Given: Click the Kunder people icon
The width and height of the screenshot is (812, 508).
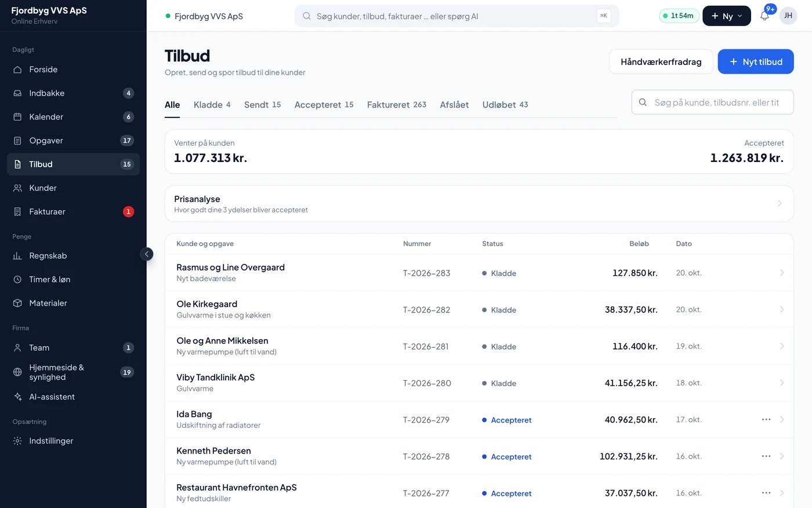Looking at the screenshot, I should pyautogui.click(x=17, y=188).
